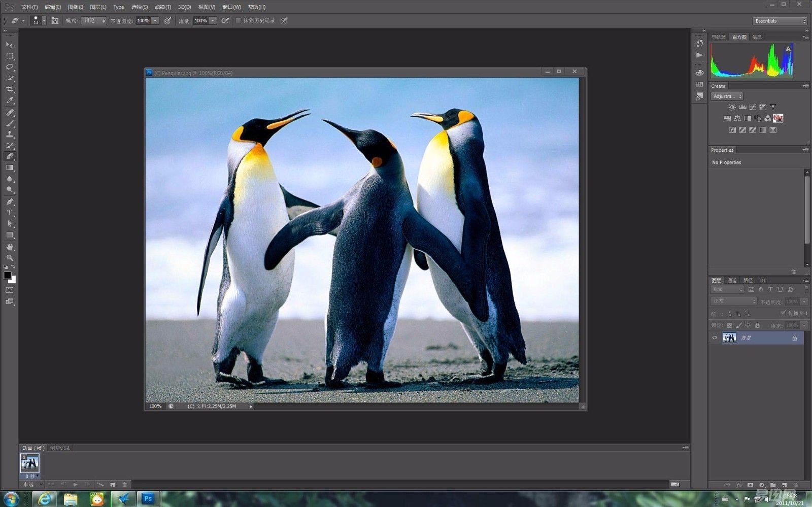812x507 pixels.
Task: Open the eraser 模式 dropdown
Action: [x=94, y=21]
